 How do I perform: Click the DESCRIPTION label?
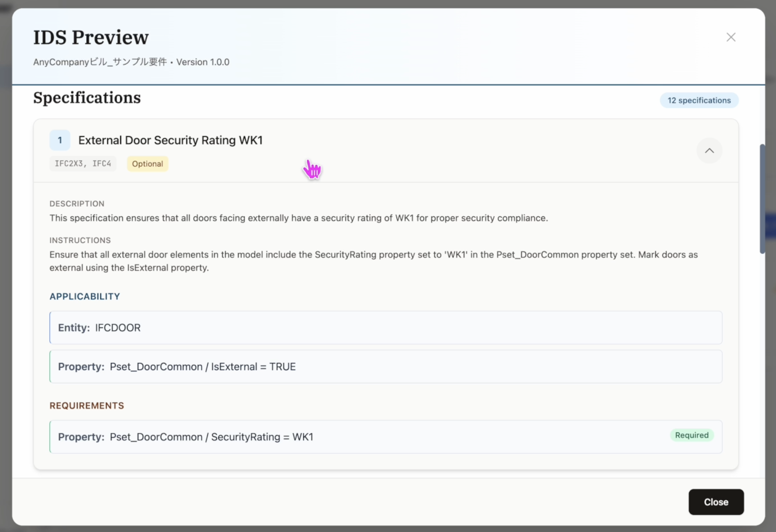coord(77,204)
